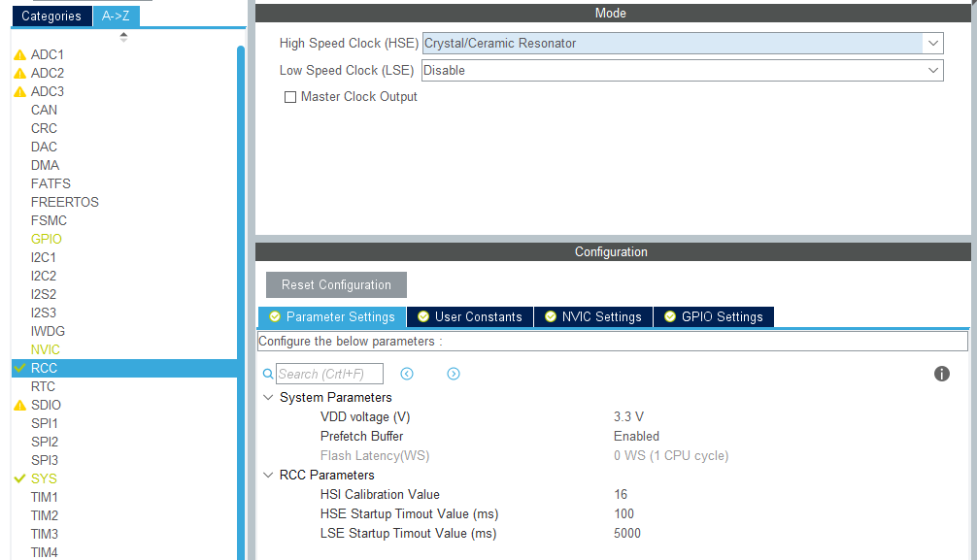The height and width of the screenshot is (560, 977).
Task: Click check icon on User Constants tab
Action: pyautogui.click(x=423, y=316)
